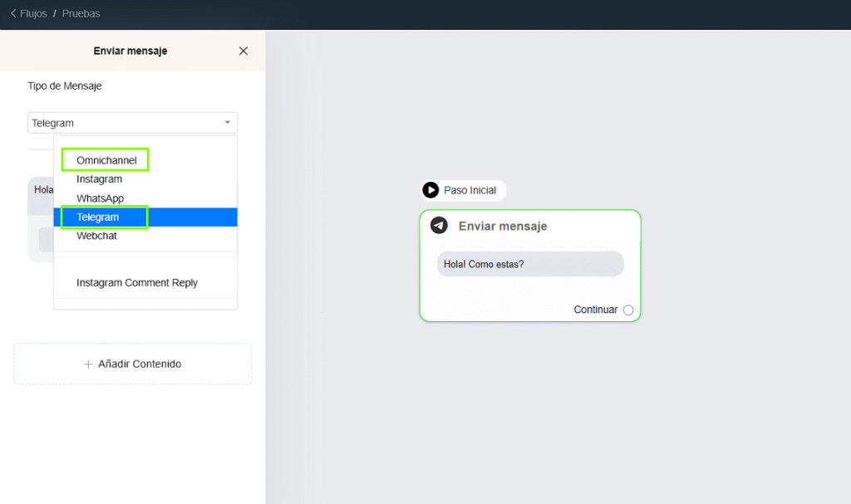
Task: Pick WhatsApp as the message type
Action: pyautogui.click(x=100, y=198)
